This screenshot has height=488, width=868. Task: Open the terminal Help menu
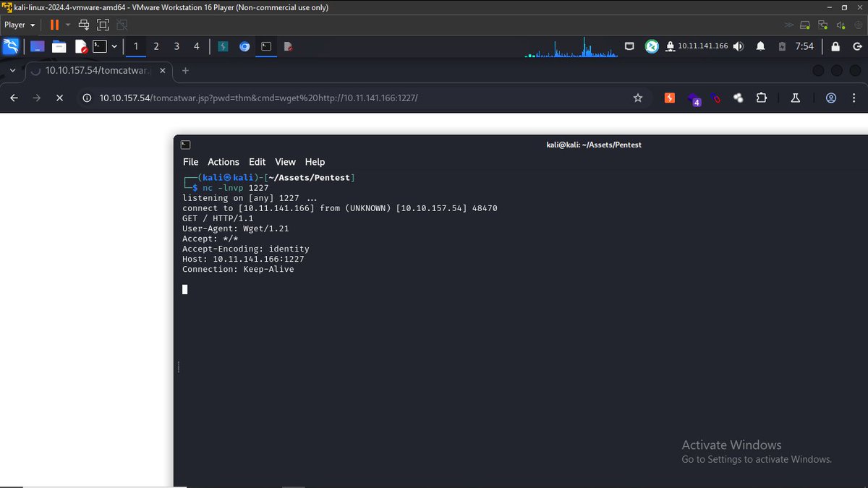pyautogui.click(x=315, y=162)
